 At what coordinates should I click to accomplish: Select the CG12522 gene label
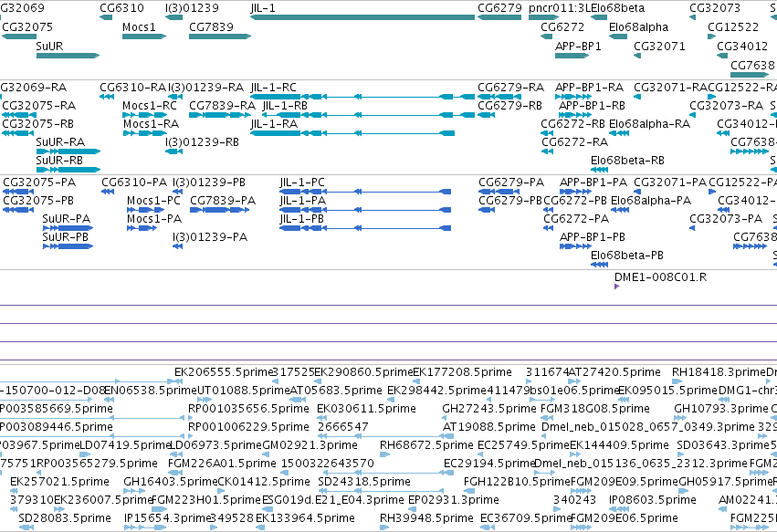click(x=733, y=26)
